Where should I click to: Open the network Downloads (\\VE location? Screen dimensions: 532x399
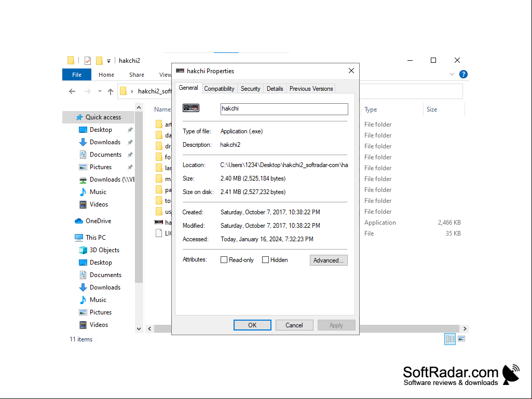coord(106,180)
